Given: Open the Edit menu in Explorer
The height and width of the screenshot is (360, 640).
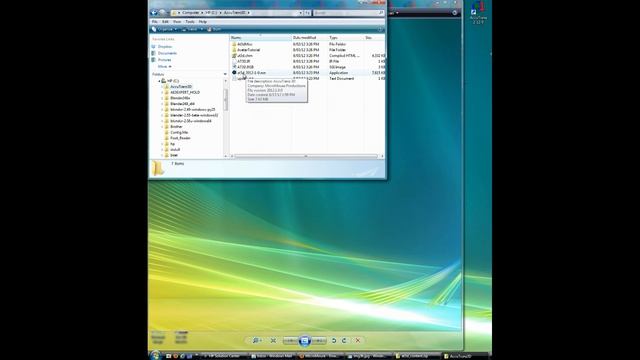Looking at the screenshot, I should 165,22.
